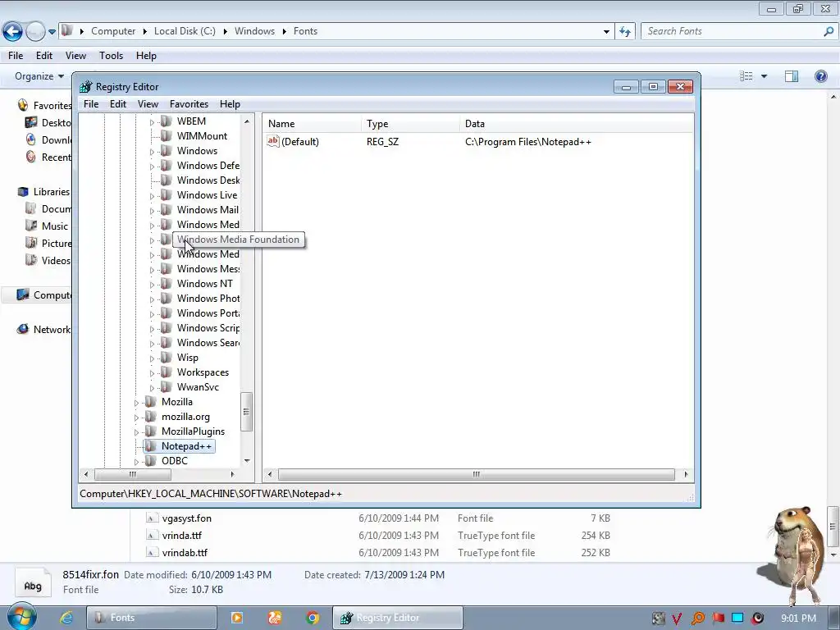
Task: Refresh the Fonts folder address bar
Action: click(x=625, y=32)
